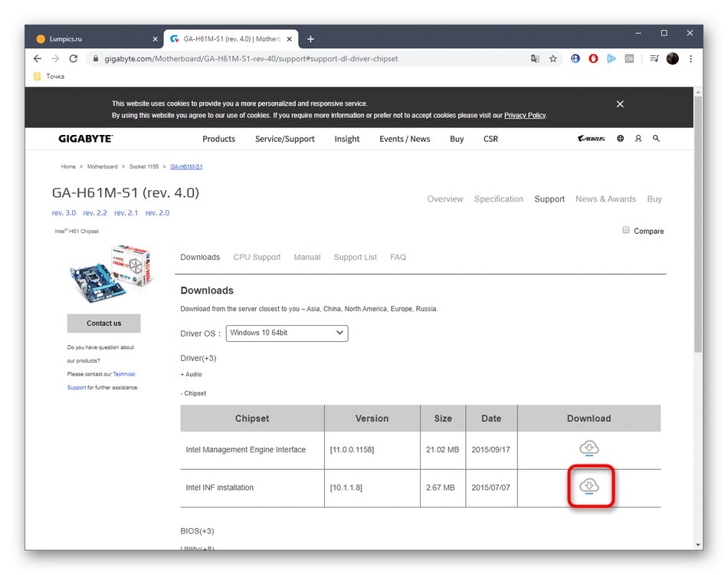
Task: Open the blue play-arrow extension
Action: point(612,58)
